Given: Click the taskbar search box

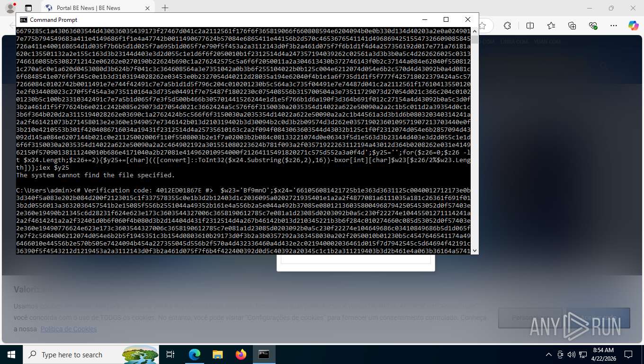Looking at the screenshot, I should [x=90, y=355].
